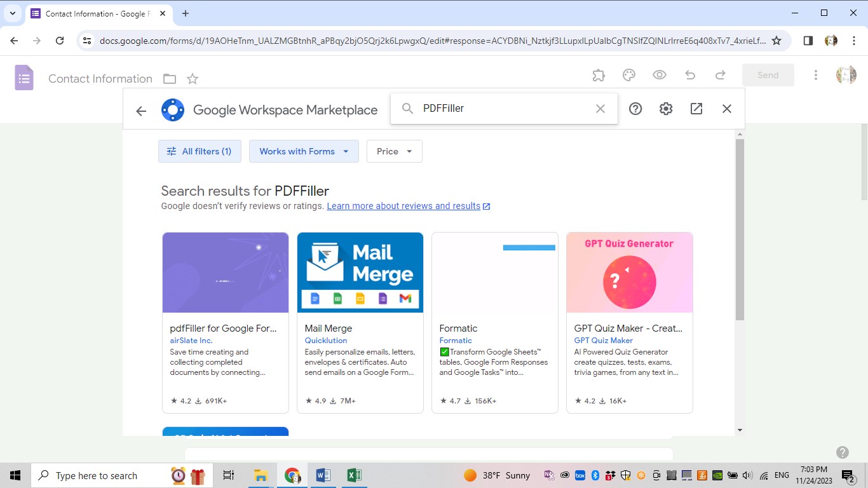
Task: Open the GPT Quiz Maker thumbnail
Action: [629, 272]
